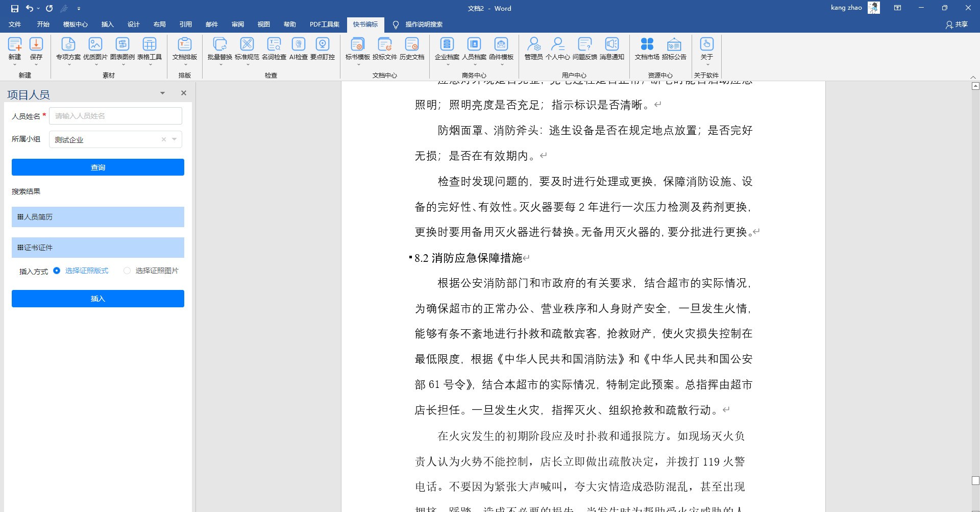
Task: Click the vertical scrollbar up arrow
Action: coord(975,86)
